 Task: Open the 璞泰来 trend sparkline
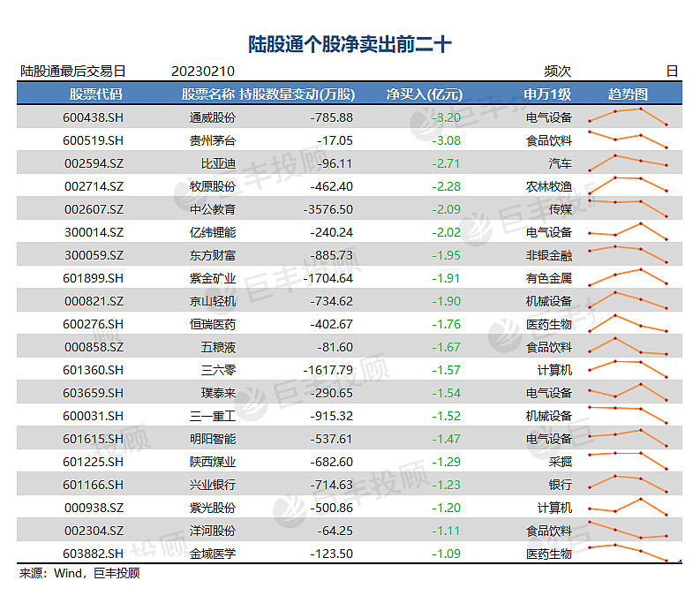pos(628,392)
